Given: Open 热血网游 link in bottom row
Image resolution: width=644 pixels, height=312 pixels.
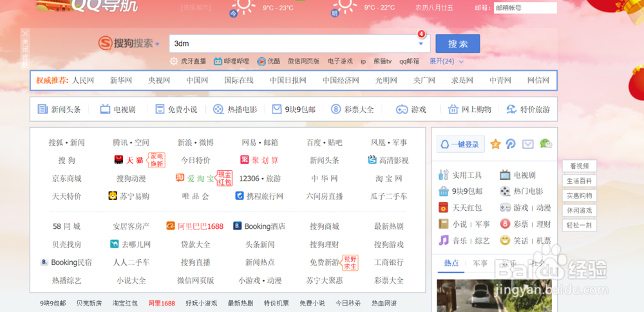Looking at the screenshot, I should 384,304.
